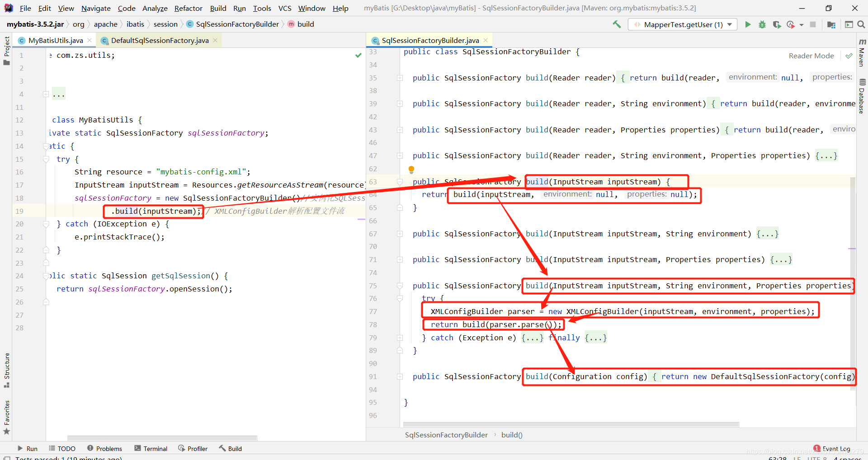Open the File menu
868x460 pixels.
pyautogui.click(x=25, y=8)
